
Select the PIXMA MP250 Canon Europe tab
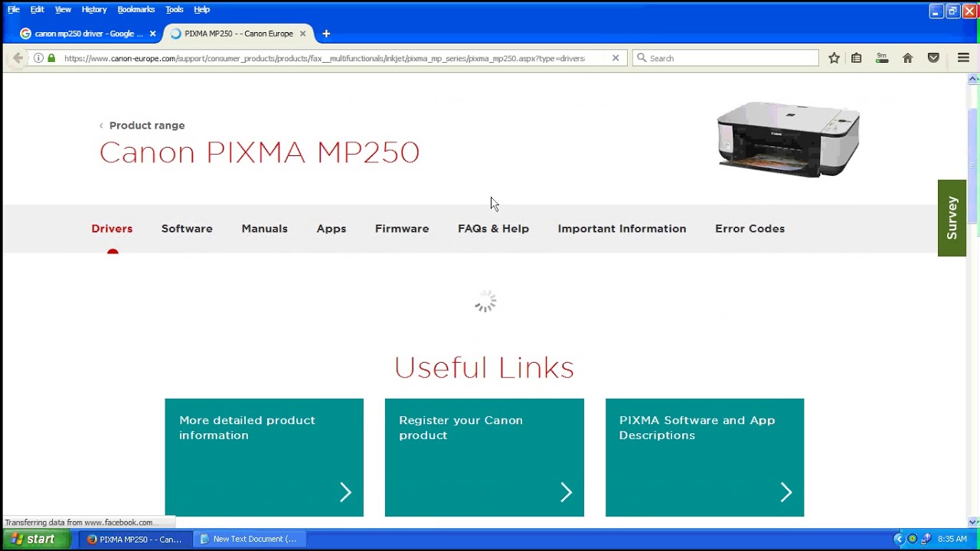(238, 34)
